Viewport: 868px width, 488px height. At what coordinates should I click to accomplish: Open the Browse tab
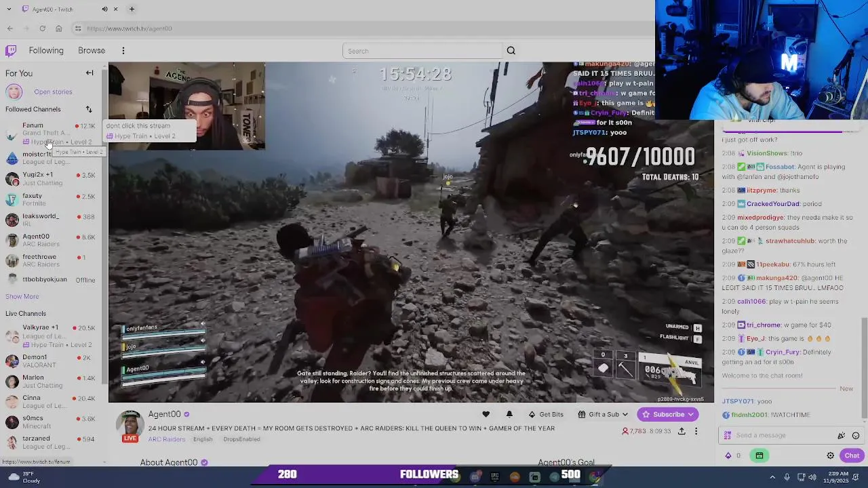(92, 51)
